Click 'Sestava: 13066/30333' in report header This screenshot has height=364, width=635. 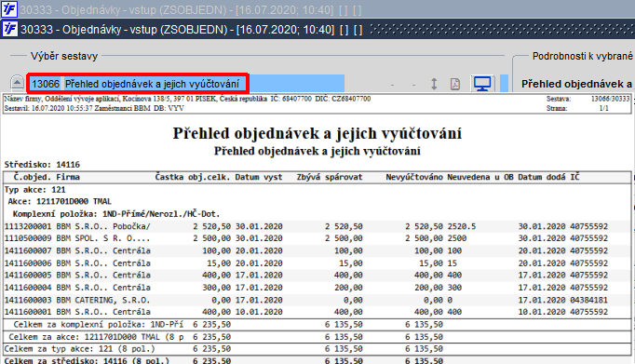pyautogui.click(x=588, y=99)
